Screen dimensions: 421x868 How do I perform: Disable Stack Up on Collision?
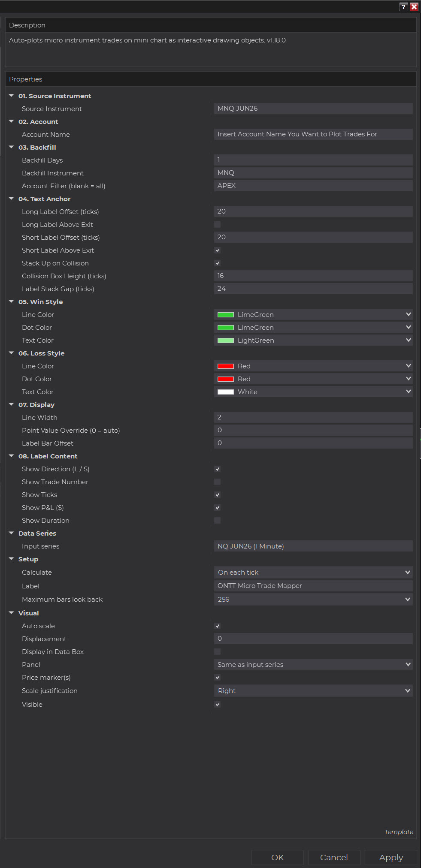click(218, 263)
